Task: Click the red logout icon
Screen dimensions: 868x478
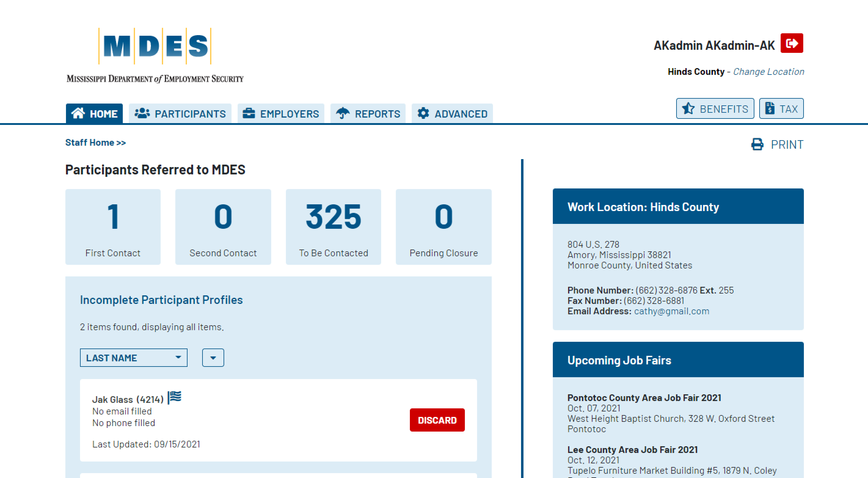Action: 792,43
